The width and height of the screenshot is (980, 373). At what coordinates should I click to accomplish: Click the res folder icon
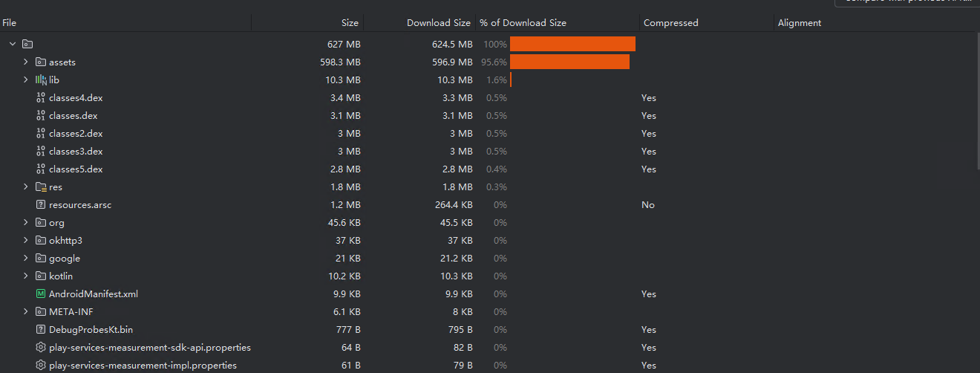tap(41, 187)
